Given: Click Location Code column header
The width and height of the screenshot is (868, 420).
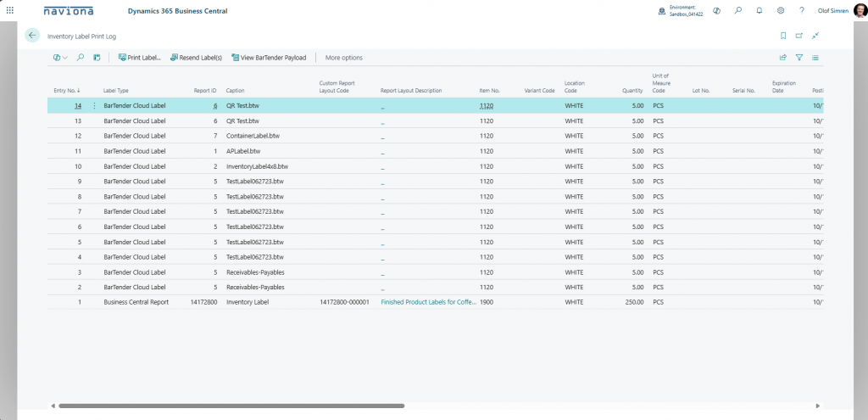Looking at the screenshot, I should pos(574,87).
